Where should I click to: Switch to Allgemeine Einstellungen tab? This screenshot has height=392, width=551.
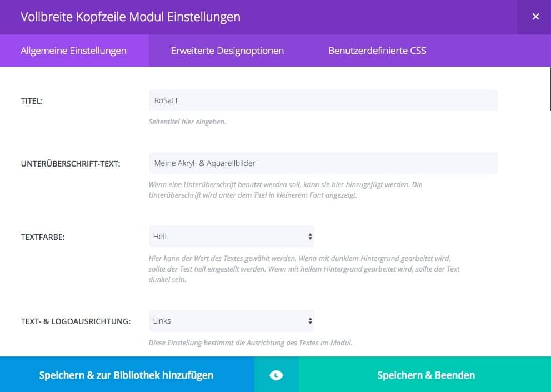(x=74, y=51)
